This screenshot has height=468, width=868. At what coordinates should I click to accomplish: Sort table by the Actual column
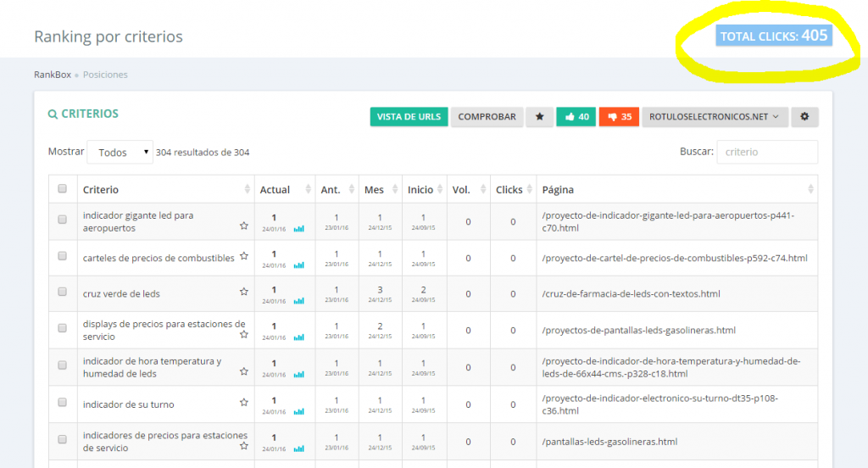click(283, 190)
